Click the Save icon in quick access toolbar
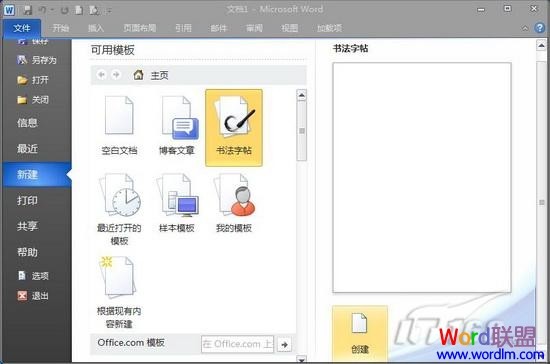This screenshot has height=364, width=550. coord(28,10)
